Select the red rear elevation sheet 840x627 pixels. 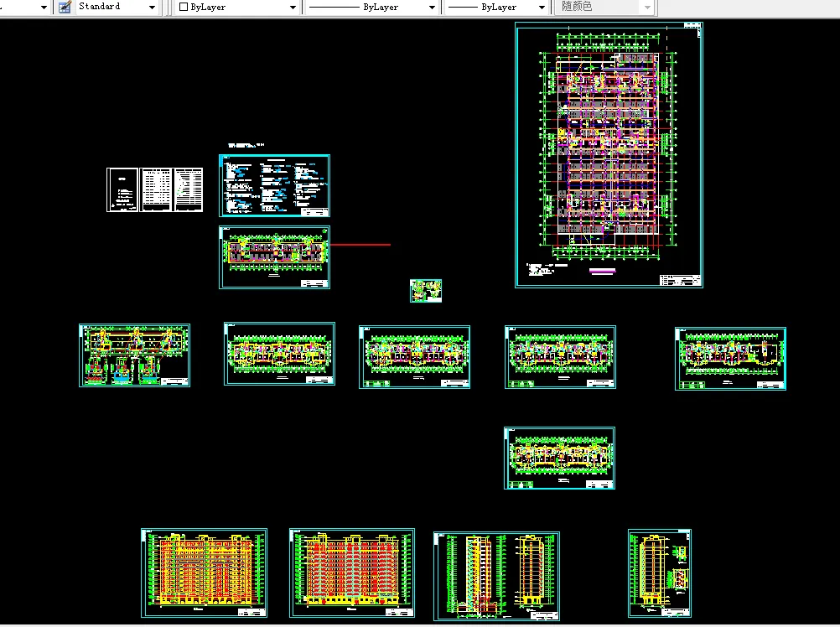coord(352,573)
